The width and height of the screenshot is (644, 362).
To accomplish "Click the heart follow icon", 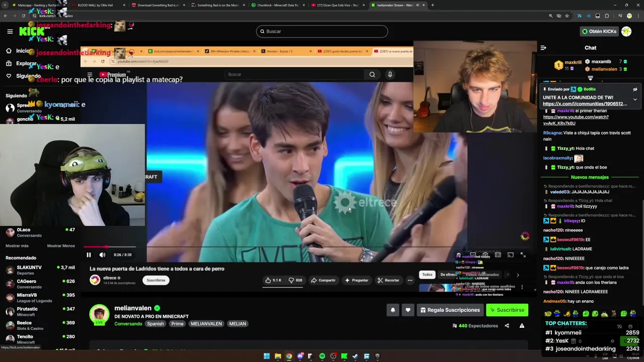I will coord(408,310).
